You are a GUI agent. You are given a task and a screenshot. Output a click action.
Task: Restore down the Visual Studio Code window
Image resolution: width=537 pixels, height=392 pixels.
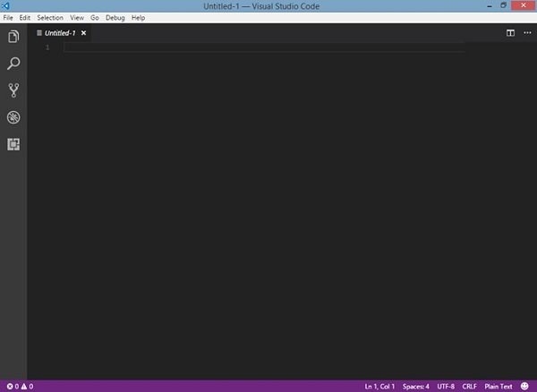click(x=503, y=5)
